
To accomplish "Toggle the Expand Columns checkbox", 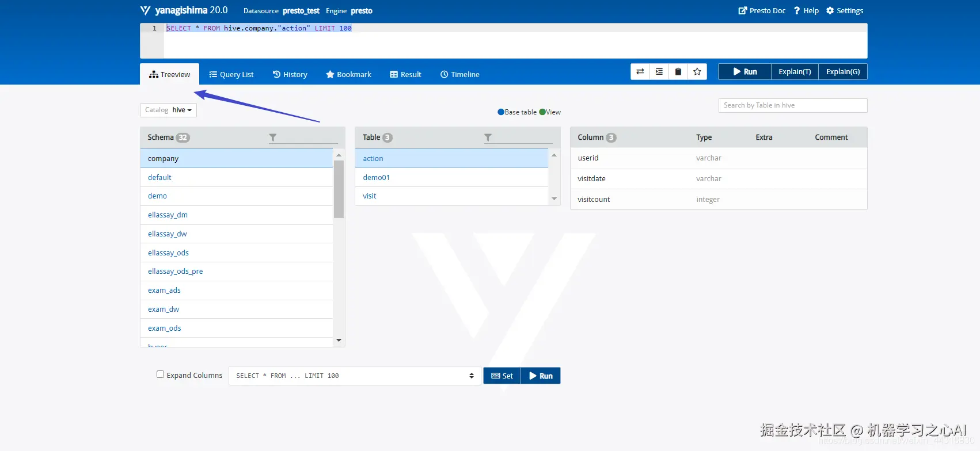I will 161,374.
